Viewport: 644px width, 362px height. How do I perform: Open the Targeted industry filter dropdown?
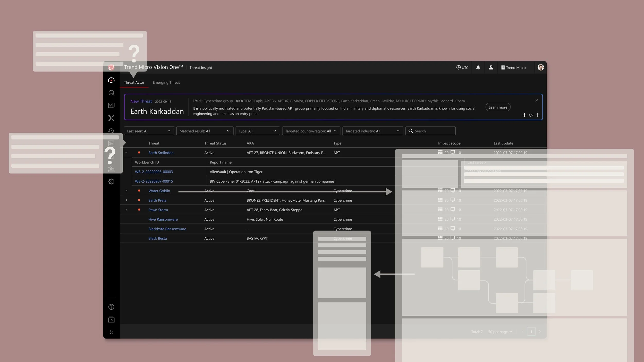coord(372,131)
